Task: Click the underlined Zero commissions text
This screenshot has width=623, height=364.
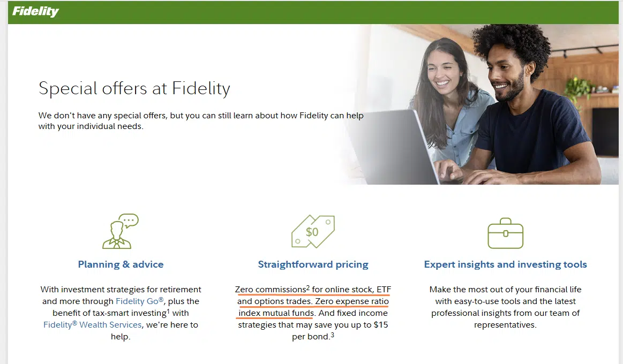Action: [271, 290]
